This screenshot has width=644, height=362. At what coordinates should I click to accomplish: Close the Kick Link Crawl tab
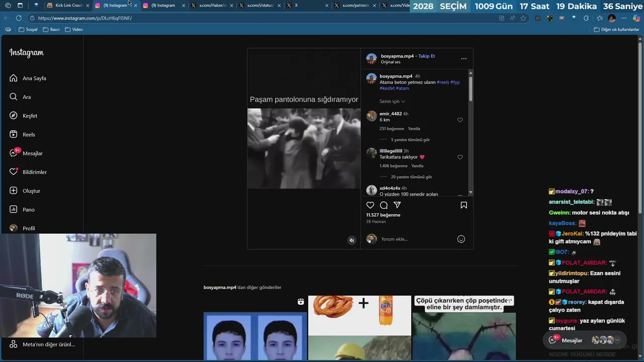click(x=88, y=6)
